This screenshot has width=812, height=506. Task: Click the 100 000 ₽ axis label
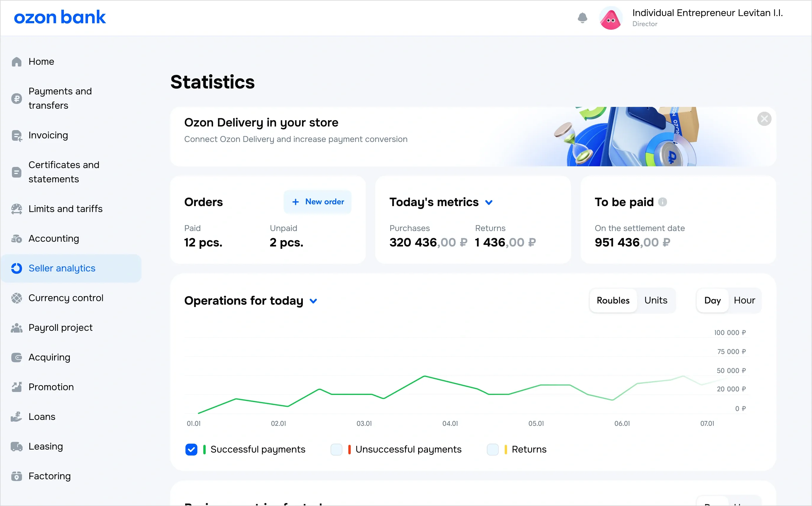(730, 333)
